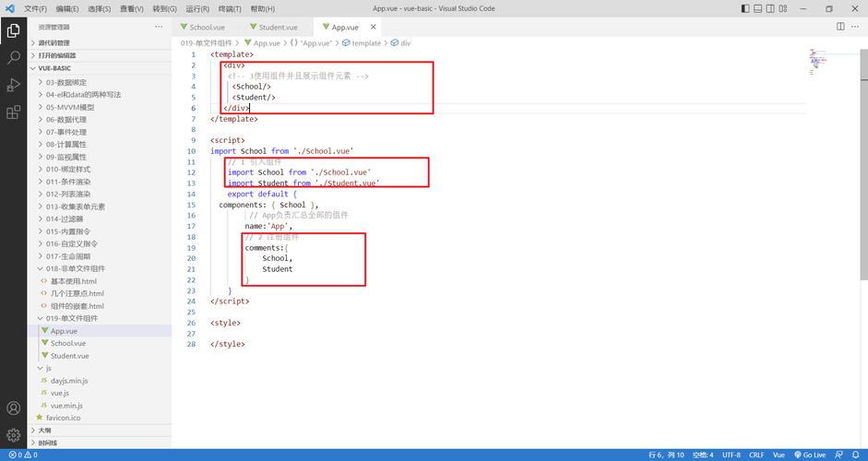This screenshot has width=868, height=461.
Task: Expand the 03-数据绑定 folder
Action: pyautogui.click(x=100, y=82)
